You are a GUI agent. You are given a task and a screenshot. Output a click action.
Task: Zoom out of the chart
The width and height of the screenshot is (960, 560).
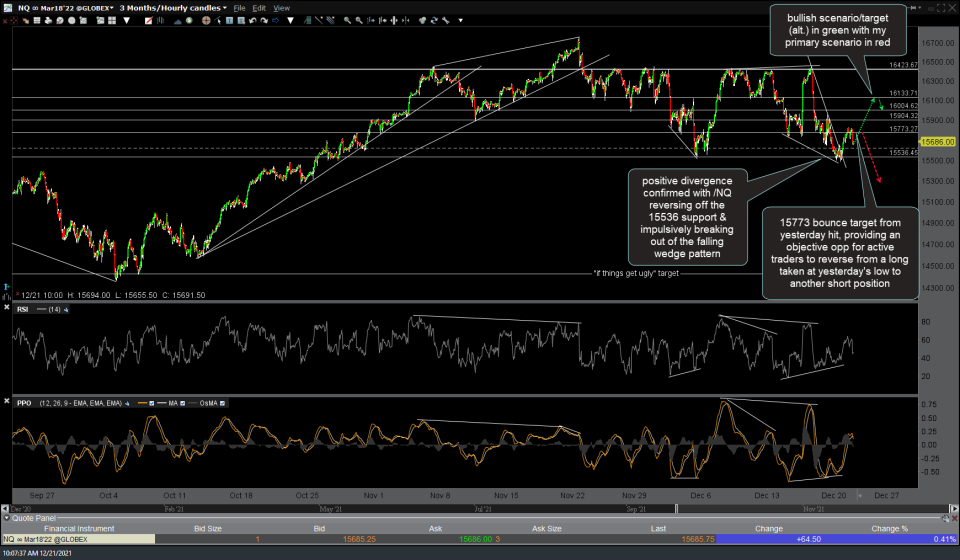click(359, 20)
